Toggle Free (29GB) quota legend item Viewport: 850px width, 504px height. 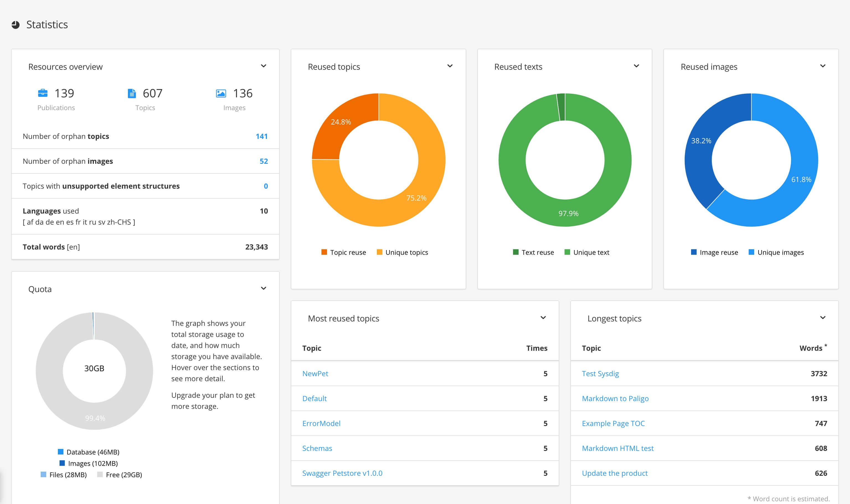[120, 475]
